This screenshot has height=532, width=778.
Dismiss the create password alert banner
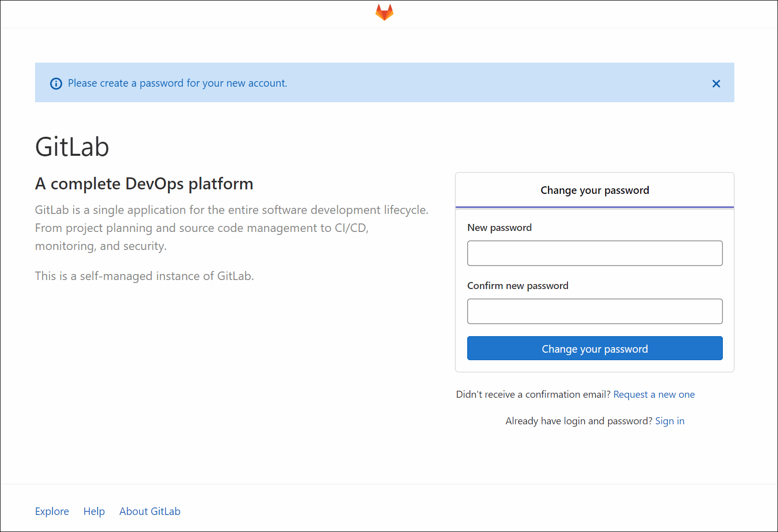[716, 84]
